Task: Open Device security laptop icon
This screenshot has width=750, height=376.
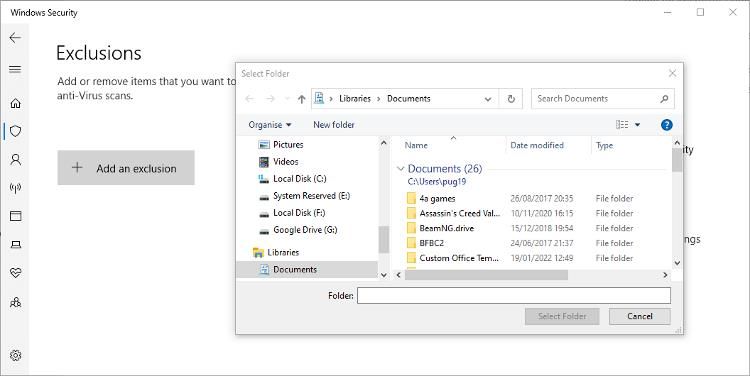Action: [15, 244]
